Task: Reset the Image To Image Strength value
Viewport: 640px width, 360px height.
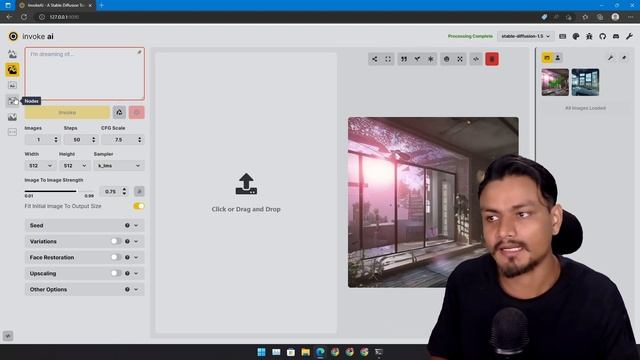Action: point(139,191)
